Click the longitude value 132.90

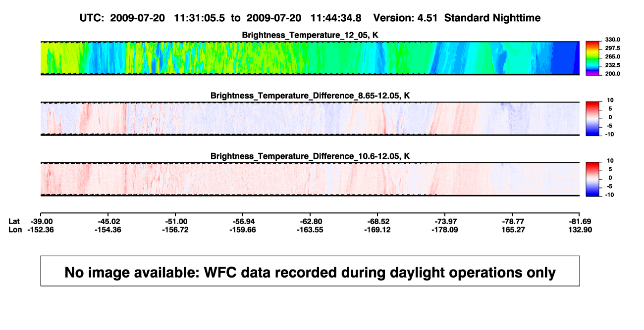(x=580, y=230)
